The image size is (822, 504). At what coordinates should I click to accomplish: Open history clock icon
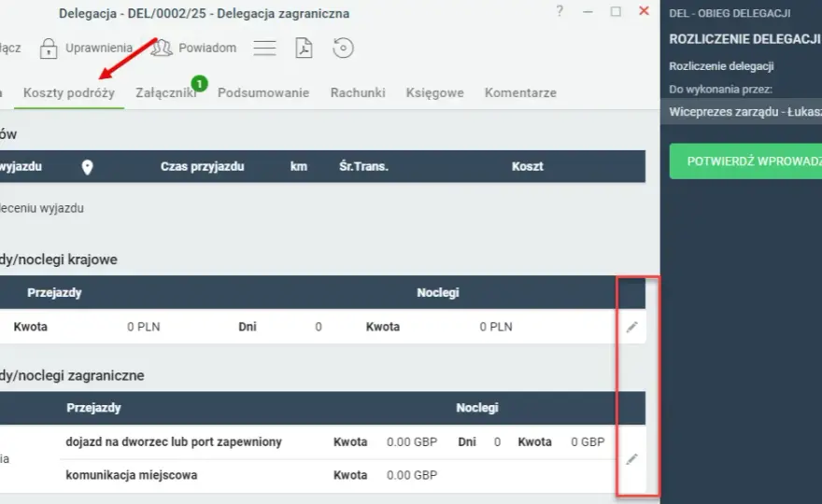(x=343, y=48)
